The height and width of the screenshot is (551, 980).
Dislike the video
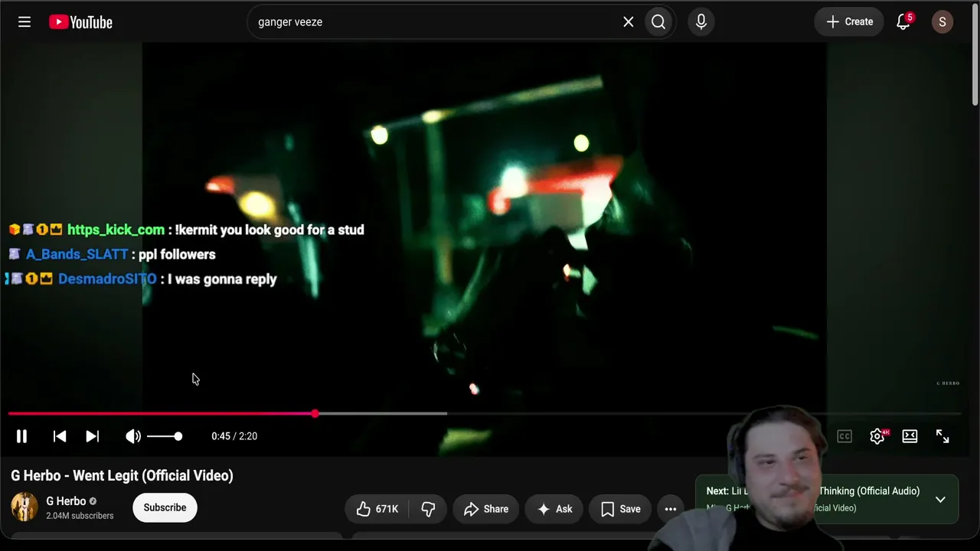[x=428, y=509]
